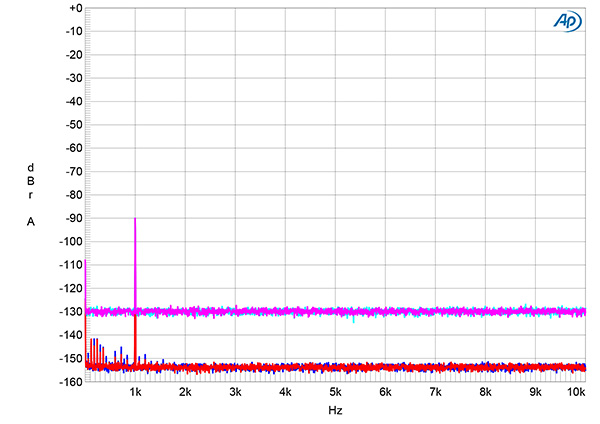Click the '-50' label on the vertical axis

click(74, 125)
